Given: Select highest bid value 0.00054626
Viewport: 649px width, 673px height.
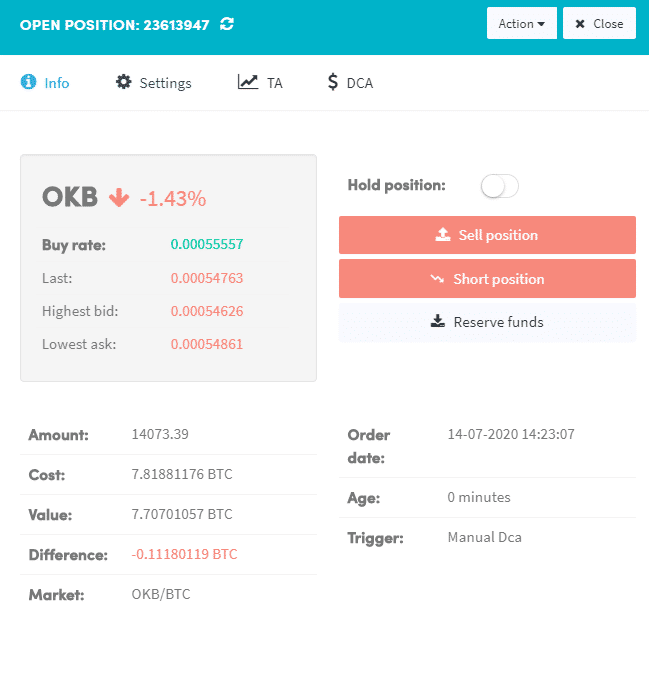Looking at the screenshot, I should point(207,311).
